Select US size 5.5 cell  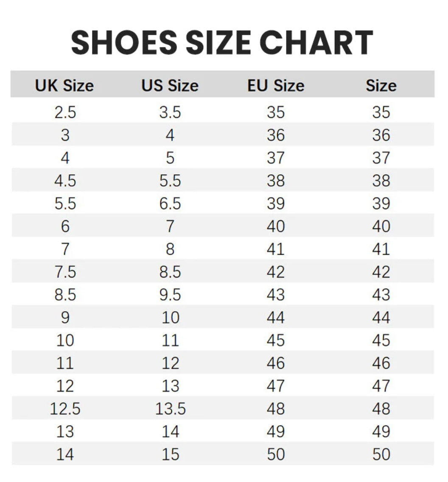point(170,181)
